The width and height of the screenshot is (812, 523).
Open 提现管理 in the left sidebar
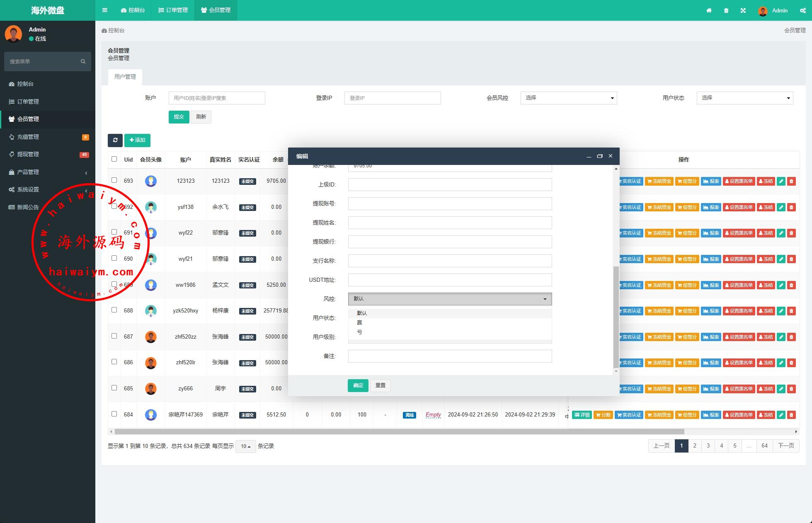pos(28,154)
